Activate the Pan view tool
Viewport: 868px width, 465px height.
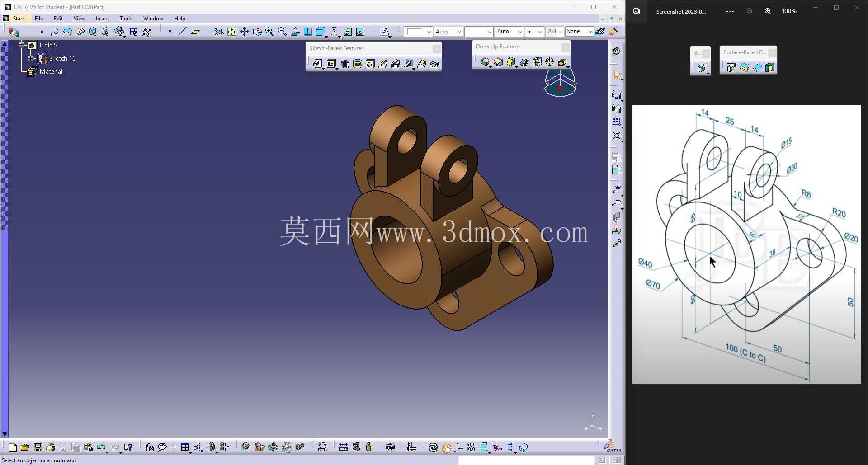(x=244, y=32)
